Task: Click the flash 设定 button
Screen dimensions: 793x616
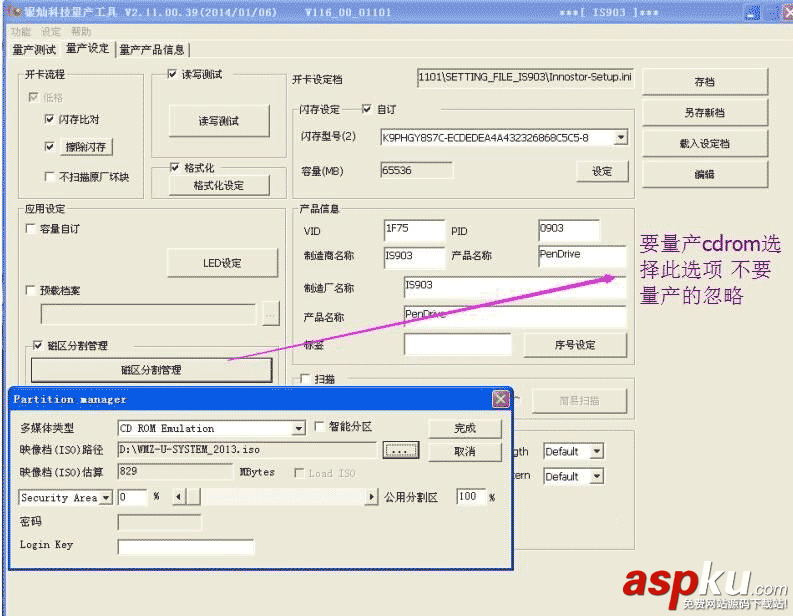Action: (602, 171)
